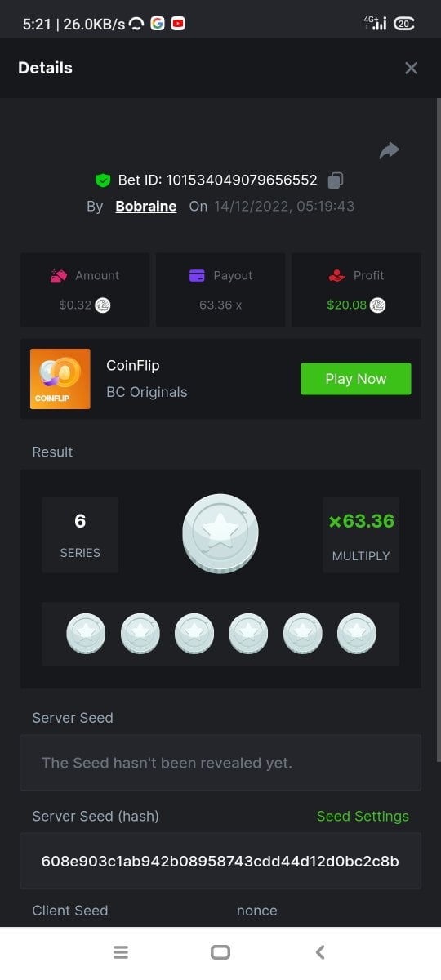Close the Details panel
Screen dimensions: 441x980
click(x=411, y=69)
